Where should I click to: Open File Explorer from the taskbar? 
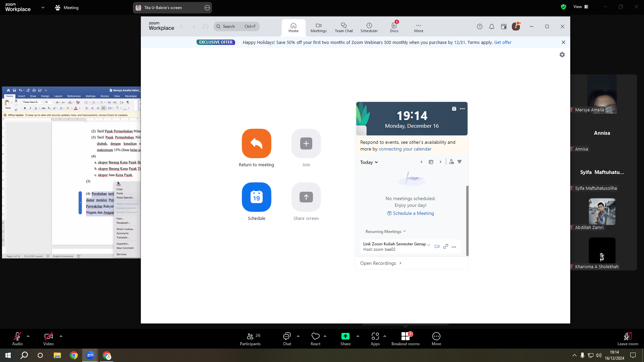pos(57,355)
